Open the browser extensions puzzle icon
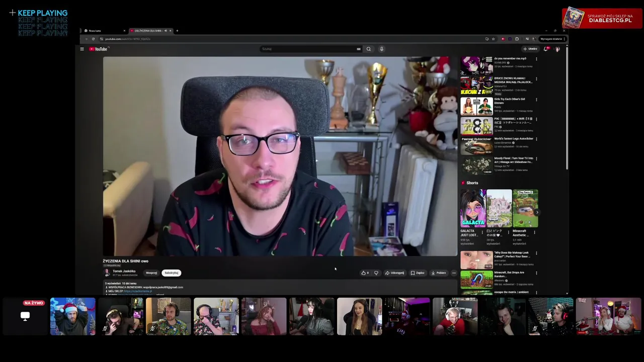 coord(517,39)
